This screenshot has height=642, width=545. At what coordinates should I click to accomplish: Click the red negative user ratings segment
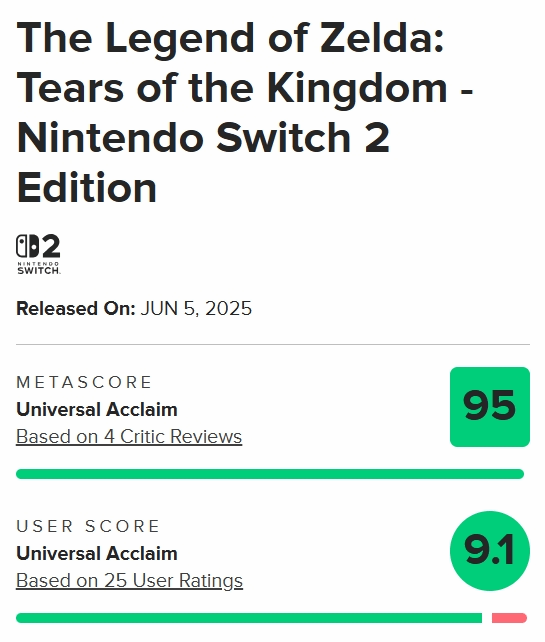509,618
